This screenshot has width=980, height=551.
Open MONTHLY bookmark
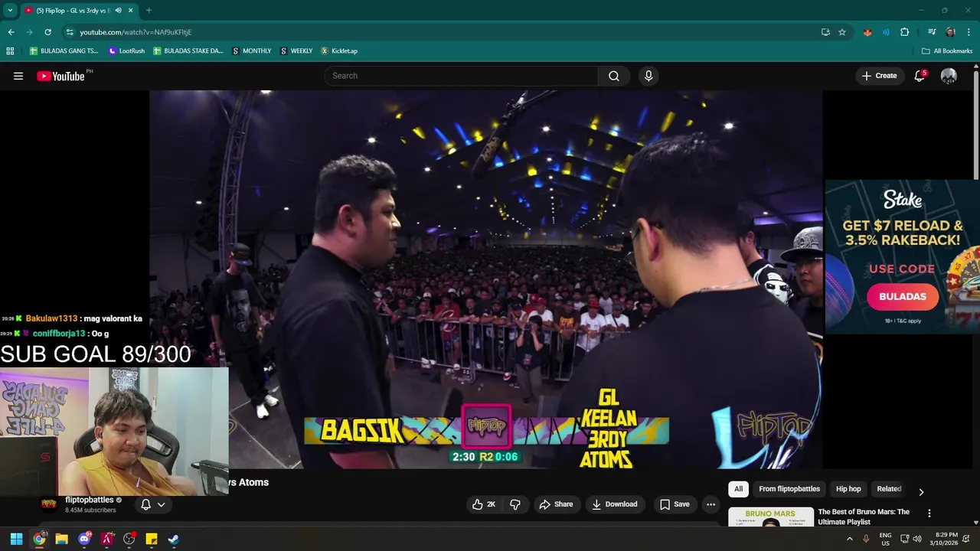[252, 51]
